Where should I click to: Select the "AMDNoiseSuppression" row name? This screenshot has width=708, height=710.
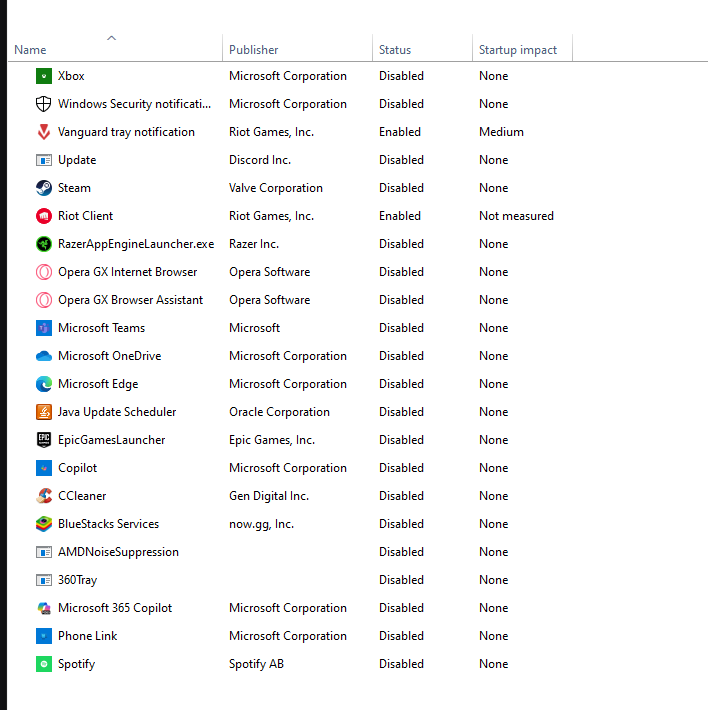coord(118,552)
